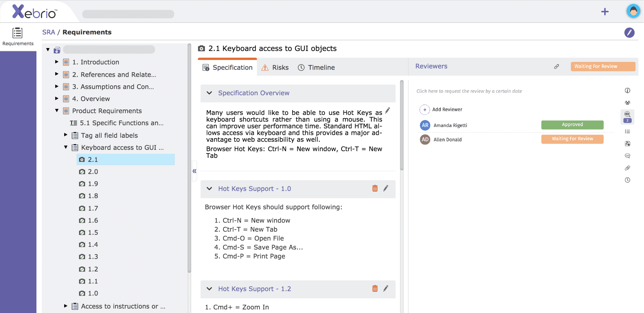The width and height of the screenshot is (644, 313).
Task: Select version 1.9 in the tree
Action: click(89, 184)
